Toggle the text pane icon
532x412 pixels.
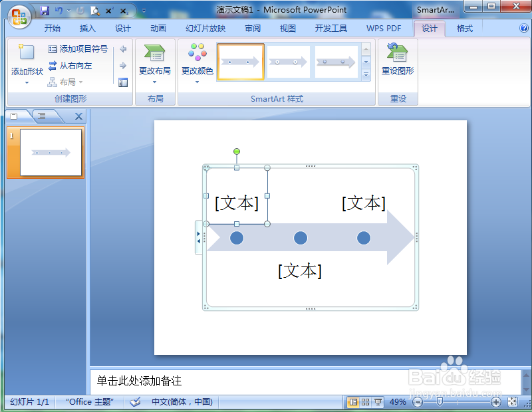(x=123, y=82)
